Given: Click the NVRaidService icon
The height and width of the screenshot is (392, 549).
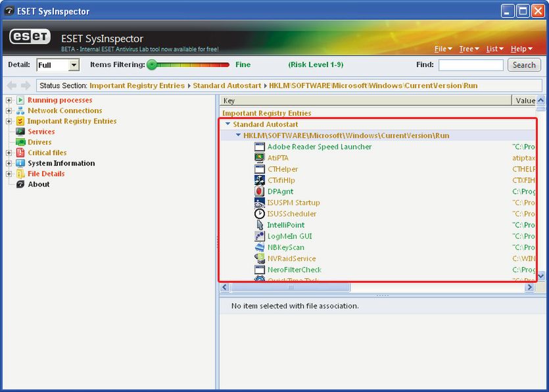Looking at the screenshot, I should (260, 259).
